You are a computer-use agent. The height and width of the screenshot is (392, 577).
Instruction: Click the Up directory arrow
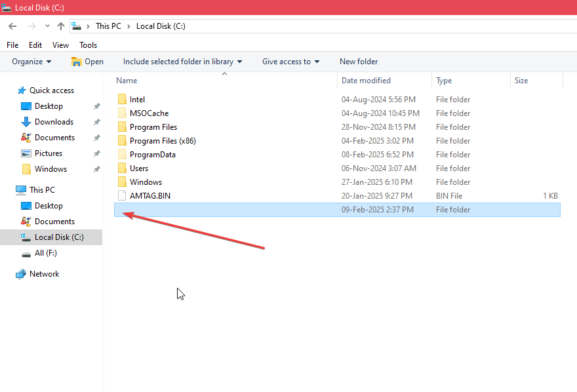61,26
